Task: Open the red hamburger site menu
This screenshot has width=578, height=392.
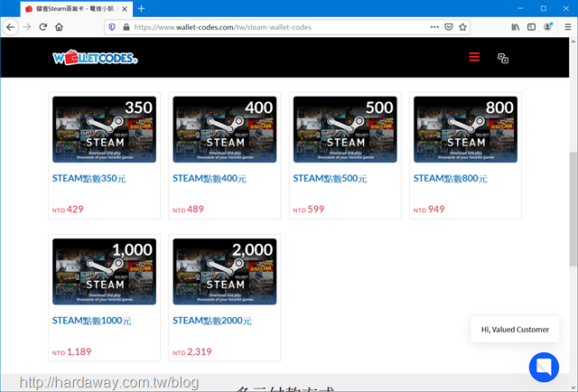Action: point(474,57)
